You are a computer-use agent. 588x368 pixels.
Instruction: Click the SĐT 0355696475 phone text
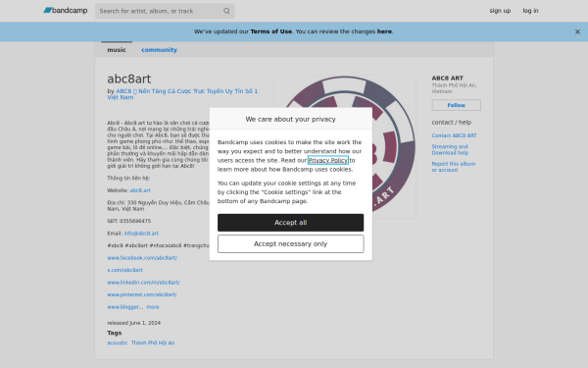point(129,221)
